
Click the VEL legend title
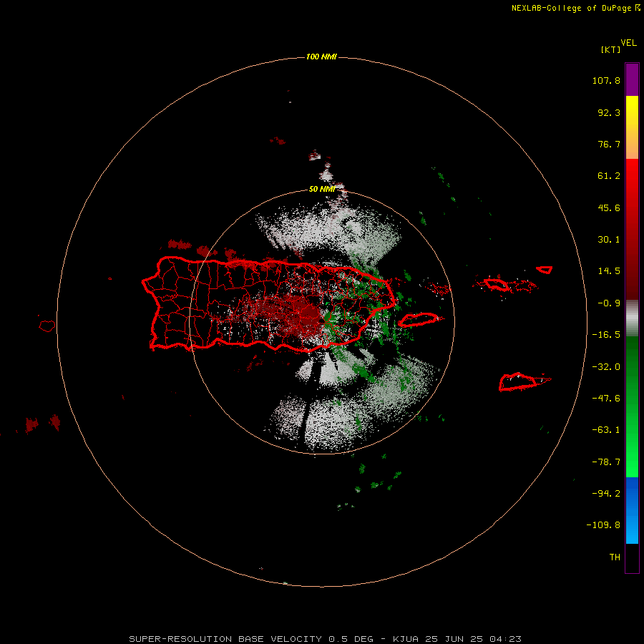click(x=628, y=43)
